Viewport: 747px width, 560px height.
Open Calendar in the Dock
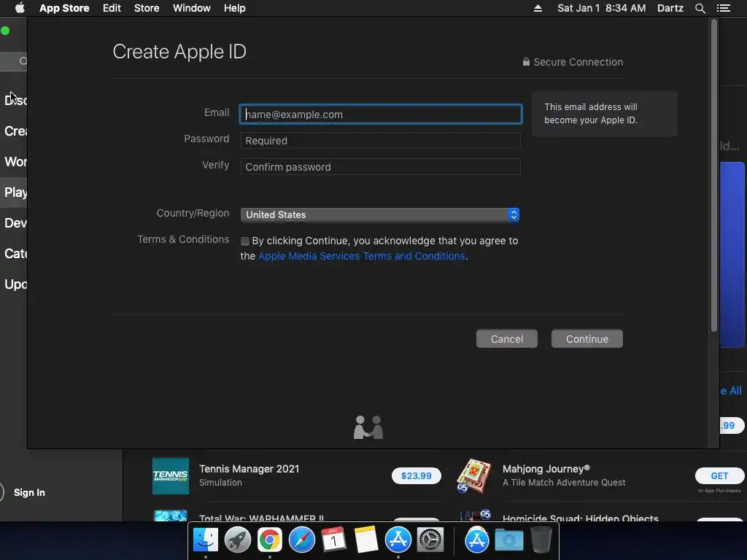(x=333, y=540)
